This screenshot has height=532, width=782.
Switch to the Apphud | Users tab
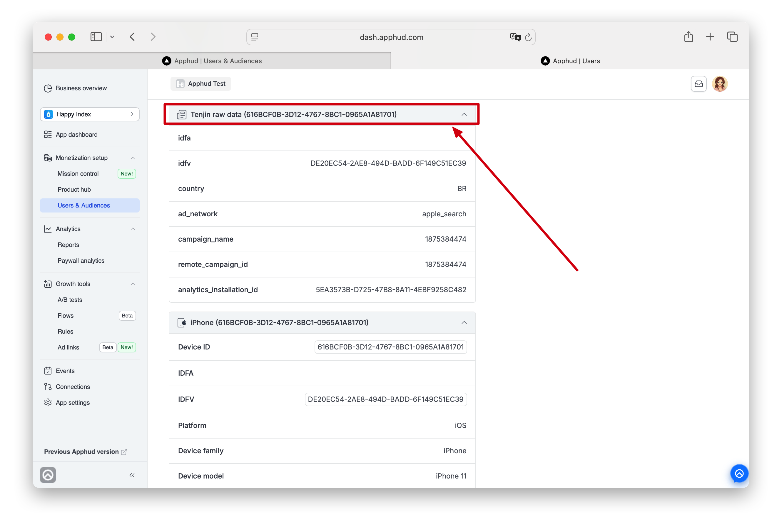click(x=570, y=61)
